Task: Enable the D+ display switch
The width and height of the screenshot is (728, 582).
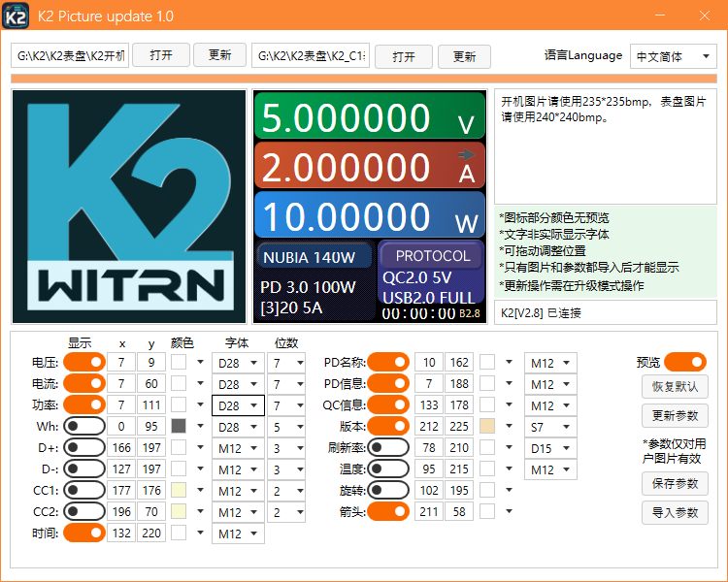Action: pos(84,447)
